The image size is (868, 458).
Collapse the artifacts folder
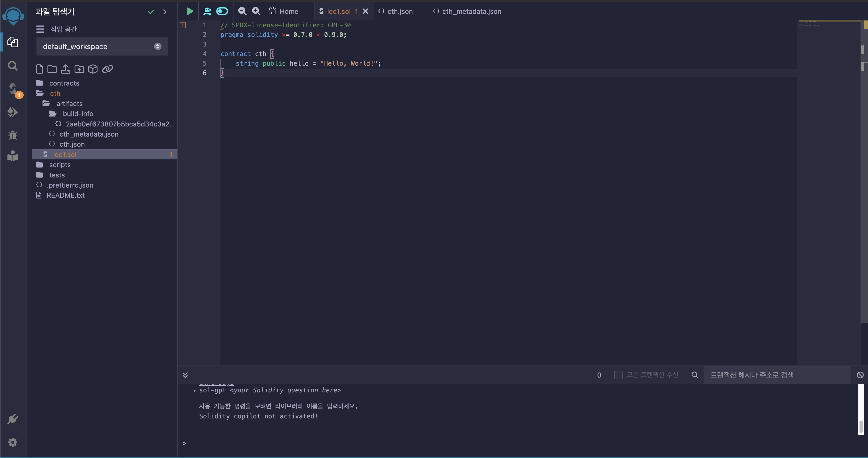pos(69,103)
